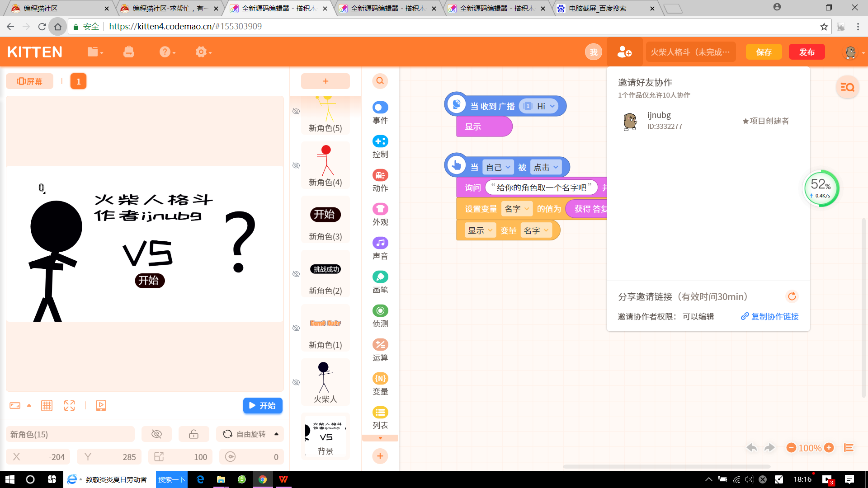This screenshot has width=868, height=488.
Task: Zoom in the workspace
Action: coord(829,448)
